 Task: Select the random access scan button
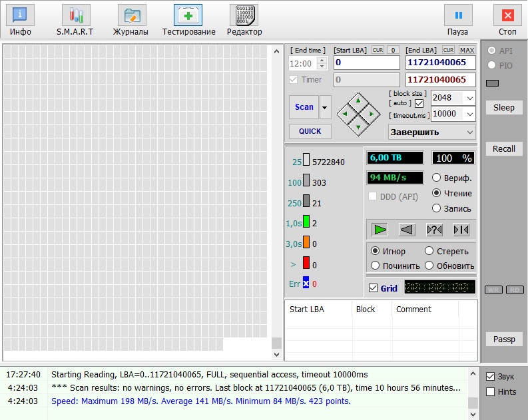434,230
